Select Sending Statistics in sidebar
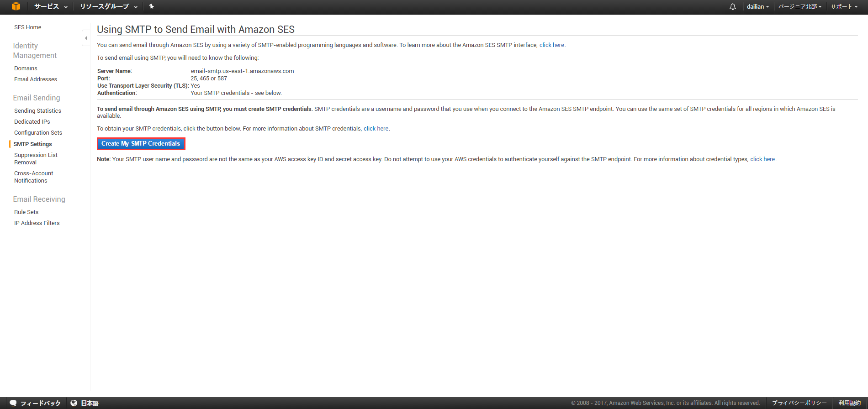This screenshot has height=409, width=868. [37, 111]
